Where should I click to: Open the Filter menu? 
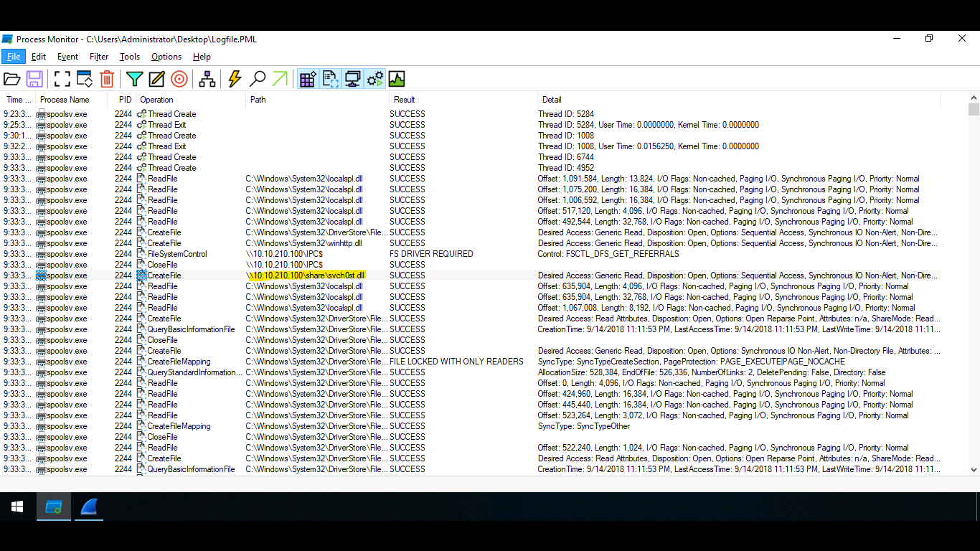99,57
